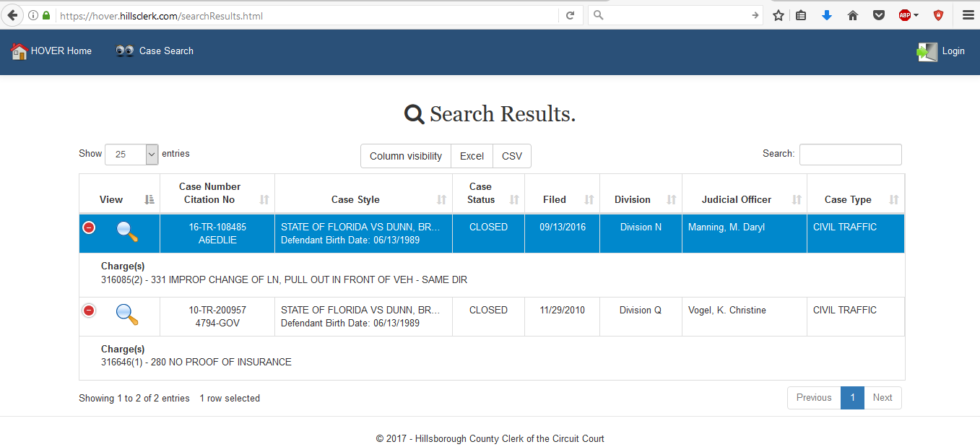Open the entries-per-page dropdown
Screen dimensions: 980x447
(131, 155)
